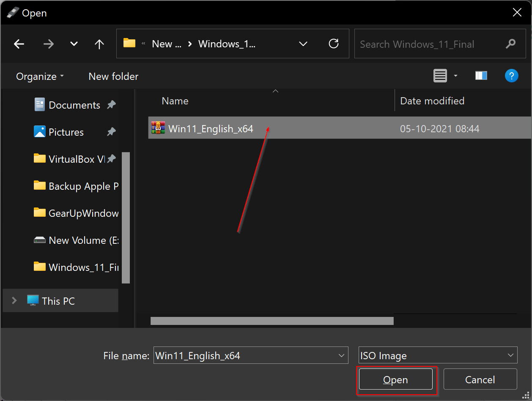Toggle the preview pane icon
This screenshot has height=401, width=532.
[481, 76]
